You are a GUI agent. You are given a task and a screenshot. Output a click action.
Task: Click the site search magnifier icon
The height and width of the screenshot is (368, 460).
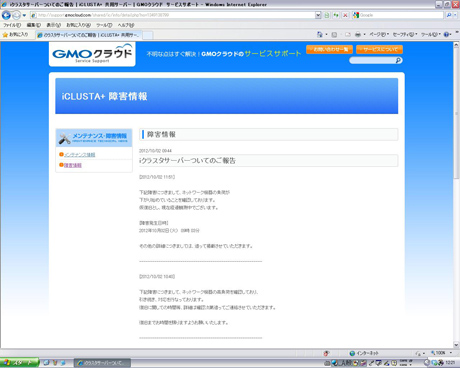coord(399,60)
